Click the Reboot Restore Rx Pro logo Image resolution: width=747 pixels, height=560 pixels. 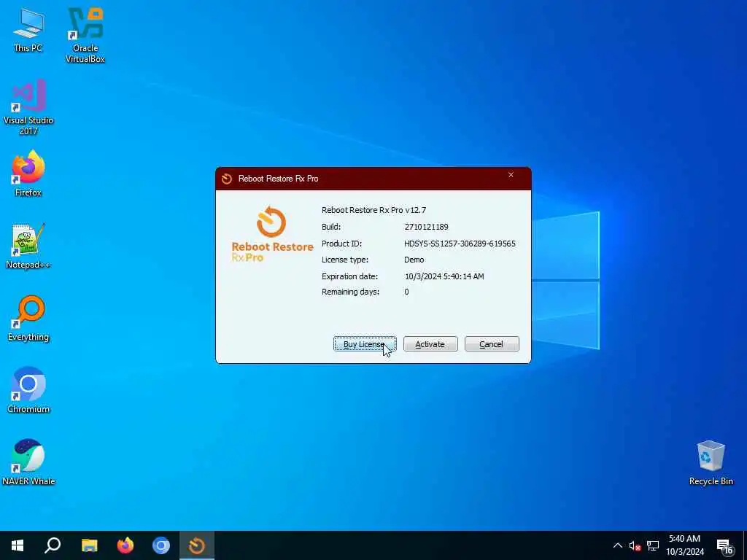(272, 234)
